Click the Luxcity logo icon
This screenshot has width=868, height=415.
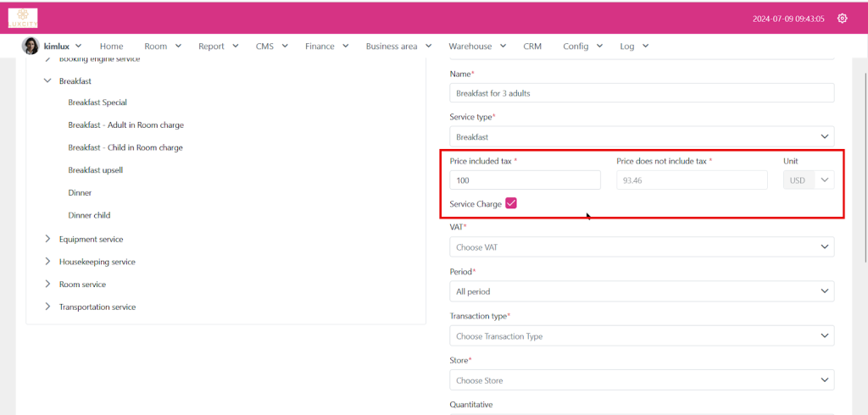point(23,18)
